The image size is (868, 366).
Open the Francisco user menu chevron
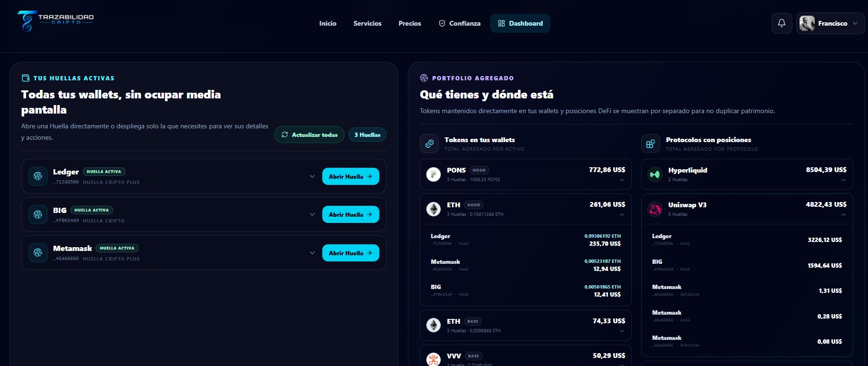(x=855, y=23)
